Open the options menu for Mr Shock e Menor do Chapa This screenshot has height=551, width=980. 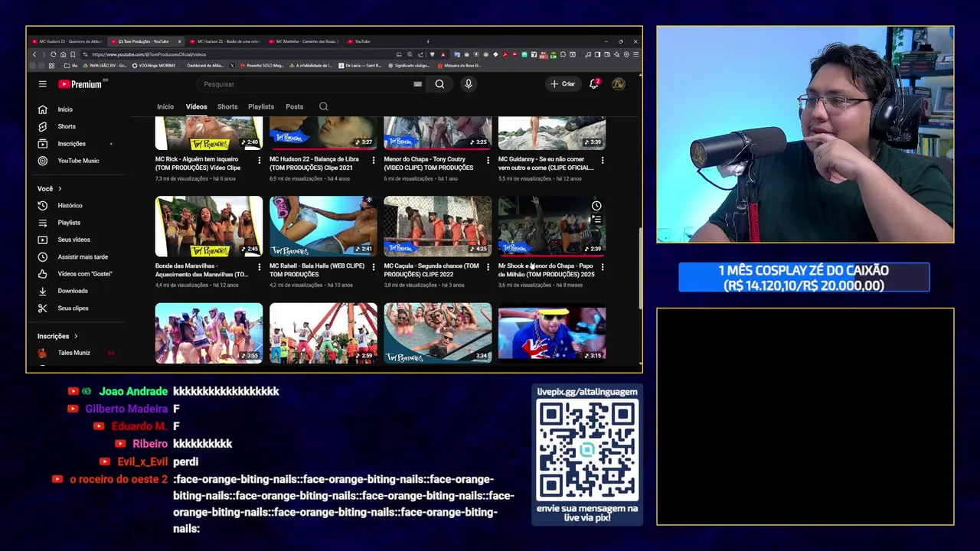coord(603,267)
